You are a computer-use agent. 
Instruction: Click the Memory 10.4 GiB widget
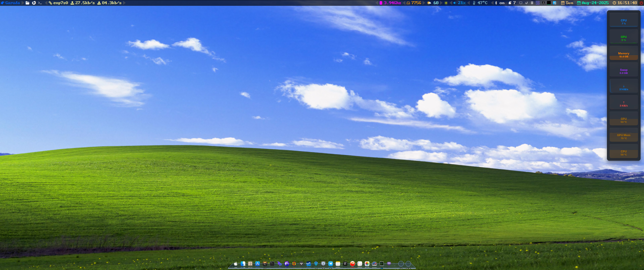[x=623, y=53]
